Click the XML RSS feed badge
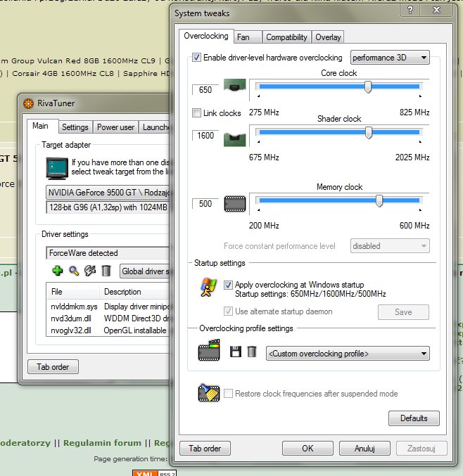 154,473
